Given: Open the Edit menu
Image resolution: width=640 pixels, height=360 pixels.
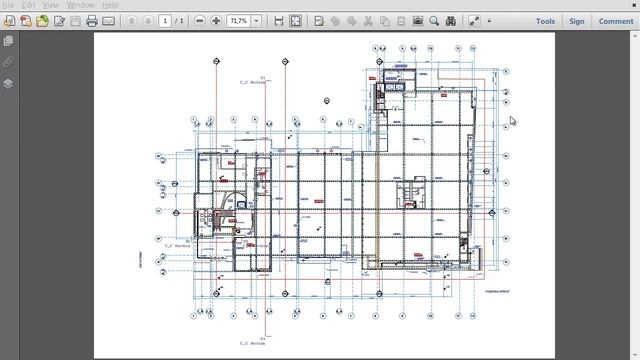Looking at the screenshot, I should point(28,5).
